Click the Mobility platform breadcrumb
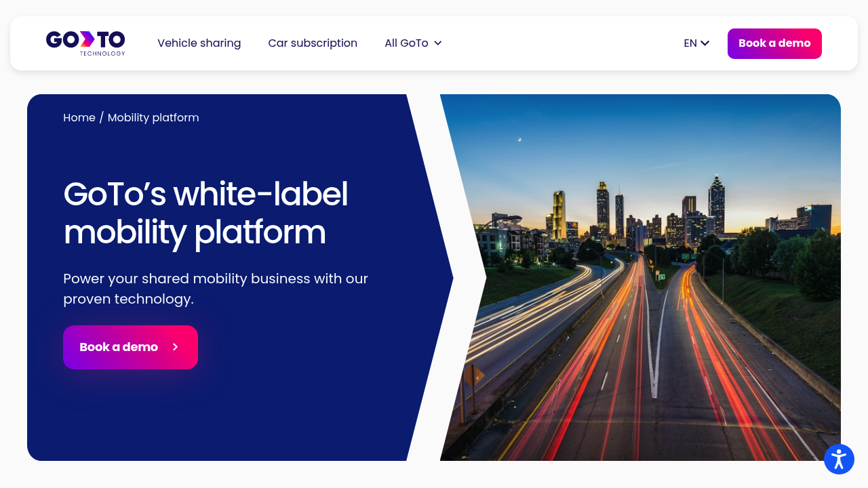The image size is (868, 488). coord(153,118)
